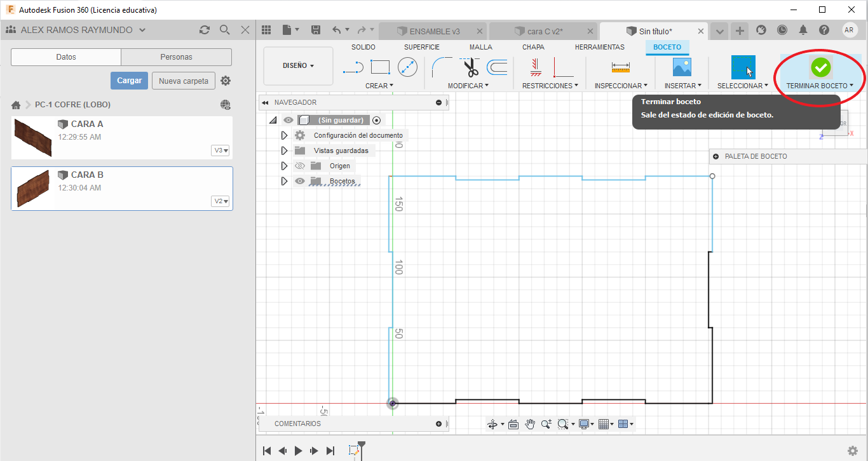The width and height of the screenshot is (868, 461).
Task: Open the DISEÑO workspace dropdown
Action: (299, 65)
